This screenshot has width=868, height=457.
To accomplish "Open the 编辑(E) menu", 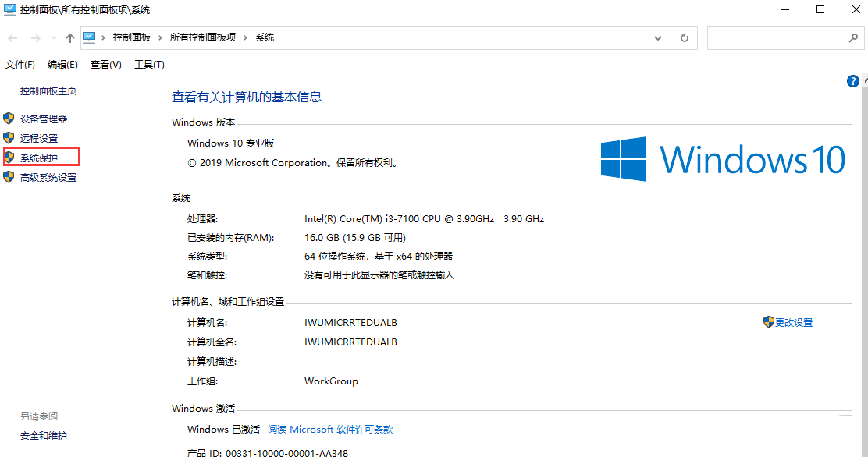I will [x=62, y=65].
